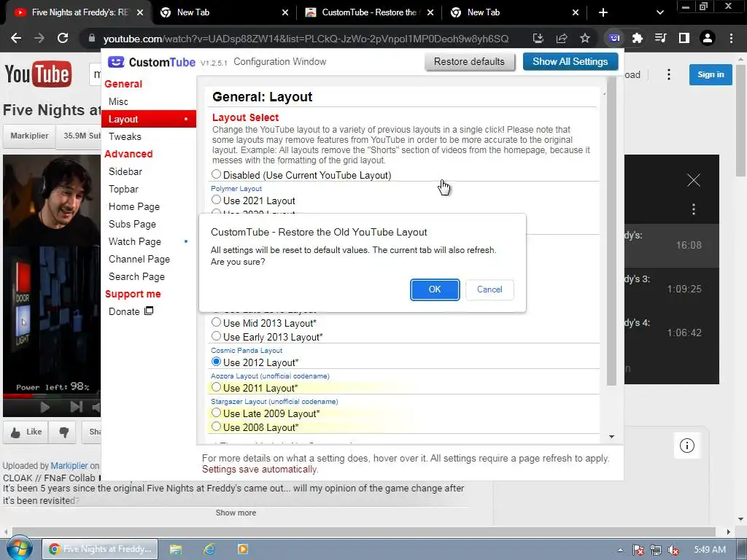Image resolution: width=747 pixels, height=560 pixels.
Task: Expand description with Show more
Action: point(236,513)
